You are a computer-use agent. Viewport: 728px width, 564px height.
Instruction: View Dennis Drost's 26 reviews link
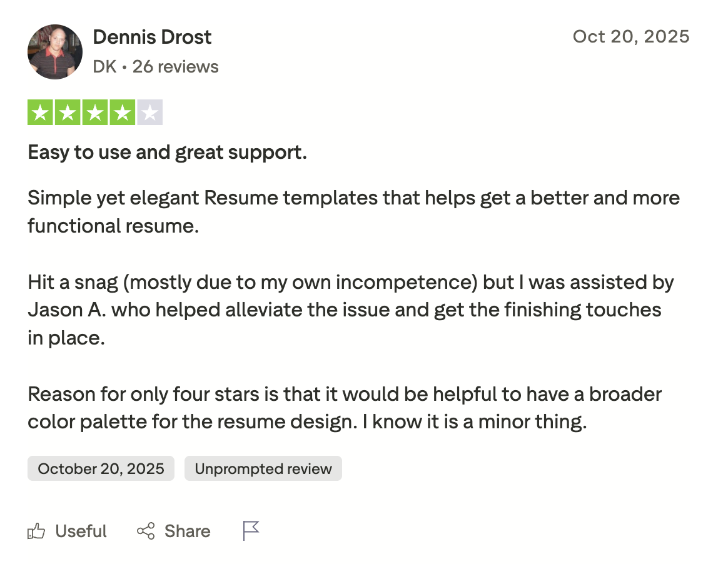175,66
